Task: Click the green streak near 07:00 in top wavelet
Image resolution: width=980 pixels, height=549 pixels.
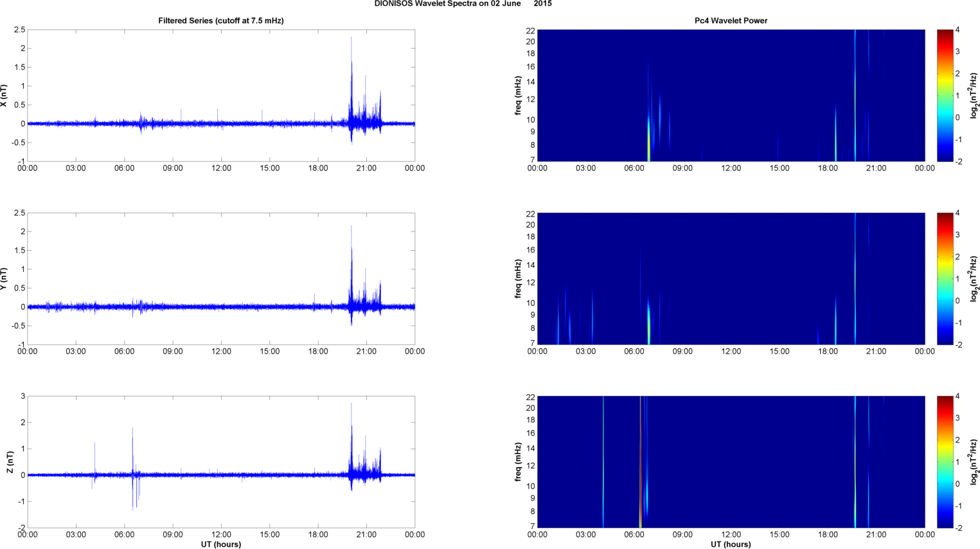Action: pyautogui.click(x=649, y=138)
